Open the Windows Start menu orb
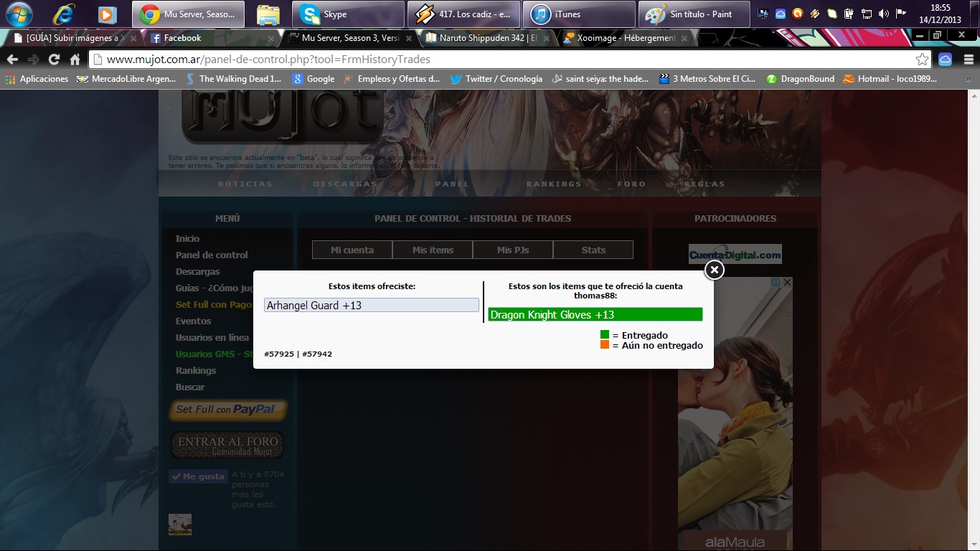 click(x=19, y=14)
